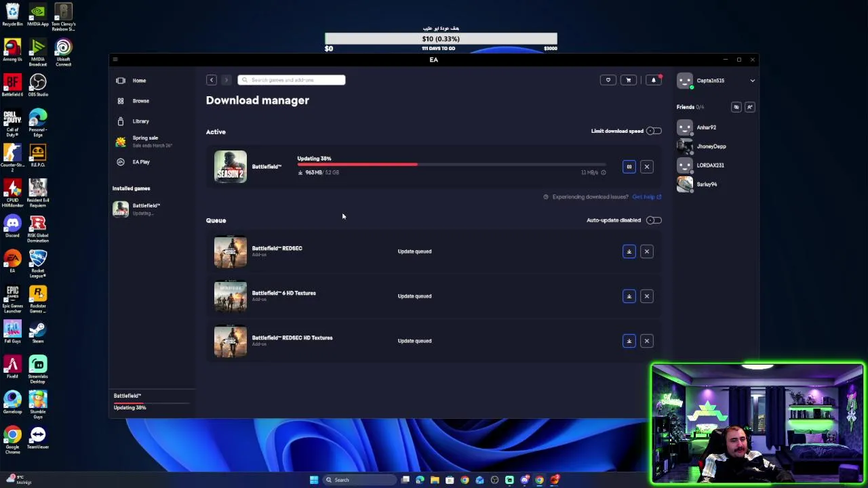Start the Battlefield 6 HD Textures download
The image size is (868, 488).
point(629,296)
